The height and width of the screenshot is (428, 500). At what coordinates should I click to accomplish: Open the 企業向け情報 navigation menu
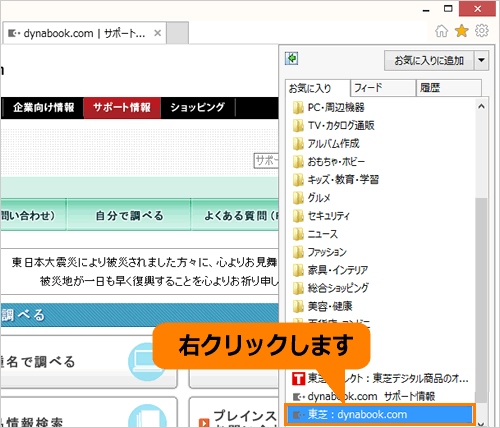pos(43,108)
